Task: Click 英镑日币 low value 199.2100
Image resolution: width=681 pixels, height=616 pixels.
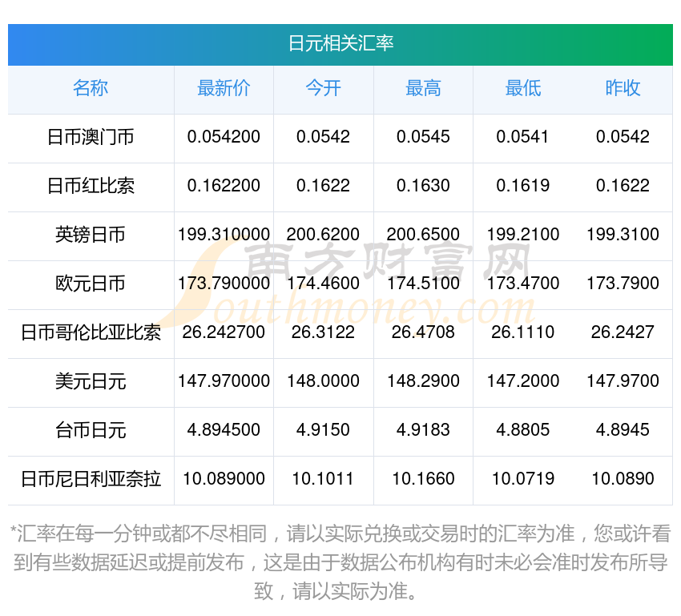Action: coord(523,235)
